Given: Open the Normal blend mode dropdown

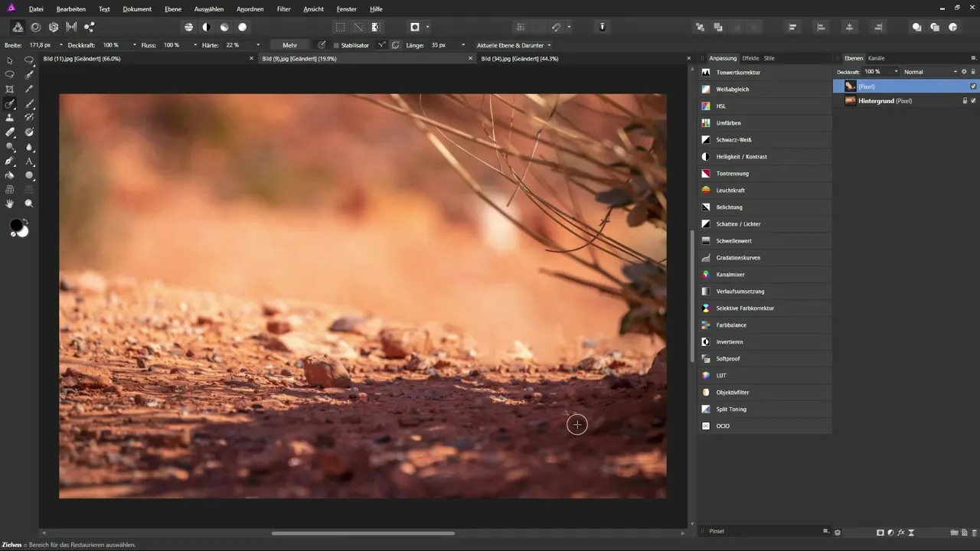Looking at the screenshot, I should coord(929,72).
